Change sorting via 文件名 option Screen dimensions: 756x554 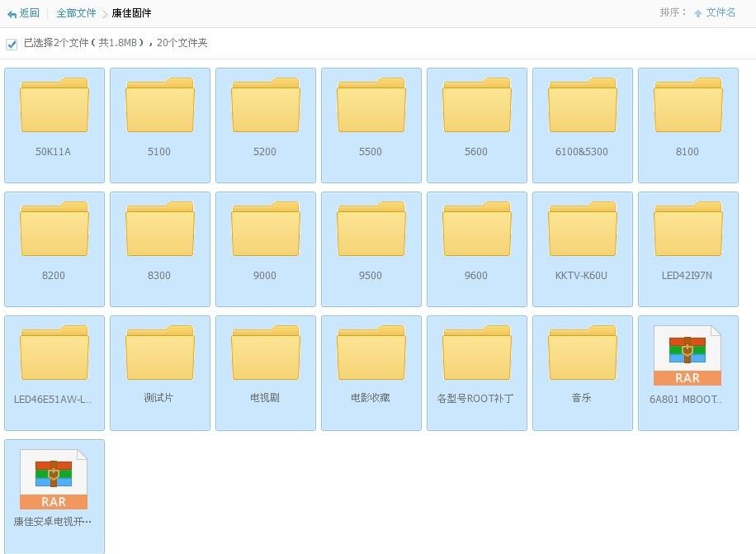pos(721,12)
